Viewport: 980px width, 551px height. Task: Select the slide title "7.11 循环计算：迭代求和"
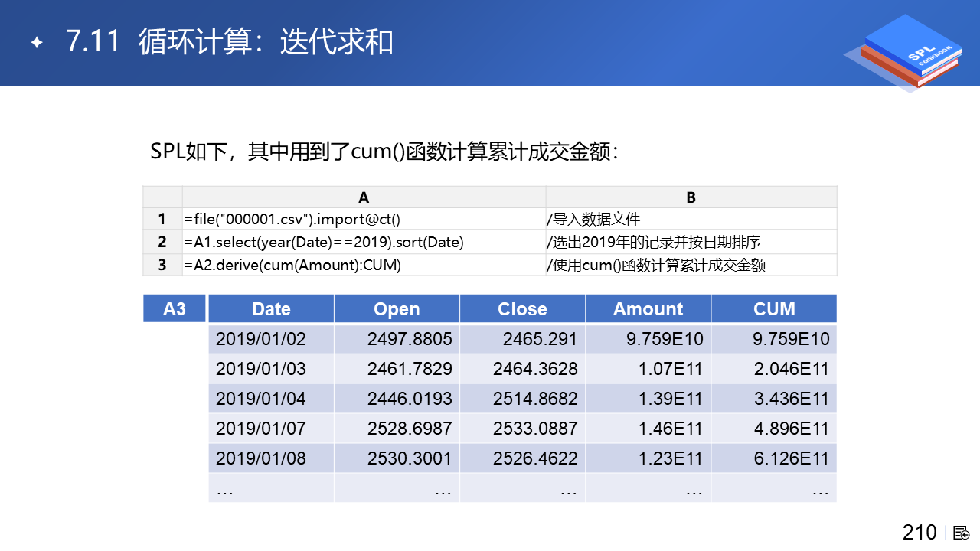(x=229, y=42)
